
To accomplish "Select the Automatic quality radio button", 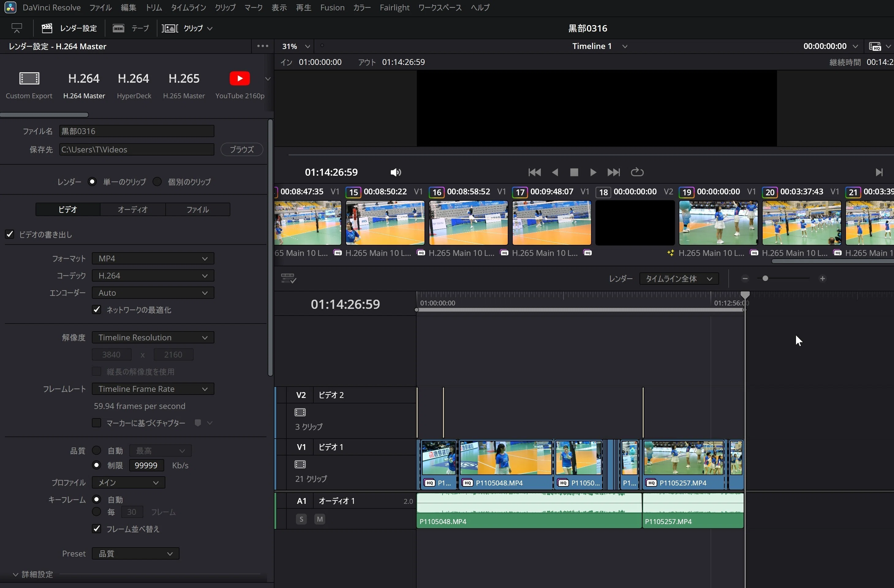I will 96,450.
